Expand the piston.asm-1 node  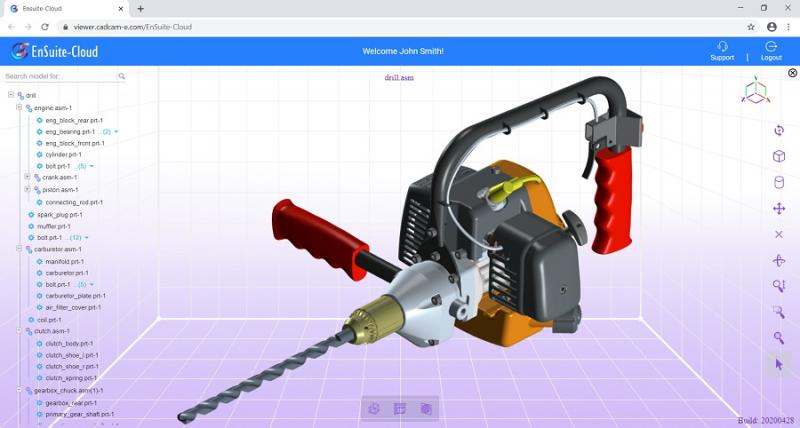pyautogui.click(x=27, y=189)
